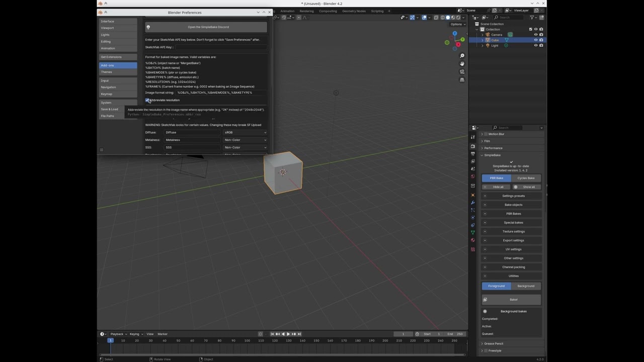This screenshot has width=644, height=362.
Task: Click the Image format string field
Action: pyautogui.click(x=221, y=93)
